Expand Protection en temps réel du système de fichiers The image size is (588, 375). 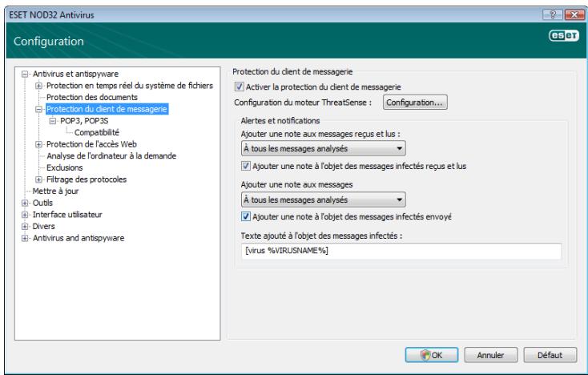point(38,86)
